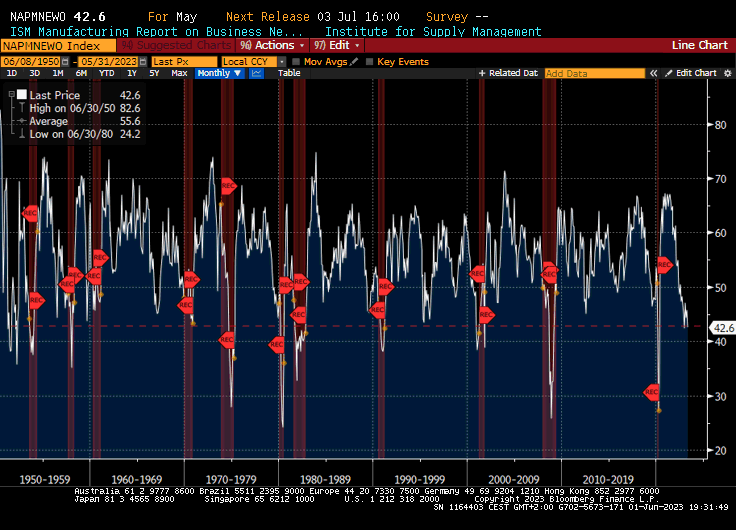Select YTD time range tab

107,73
